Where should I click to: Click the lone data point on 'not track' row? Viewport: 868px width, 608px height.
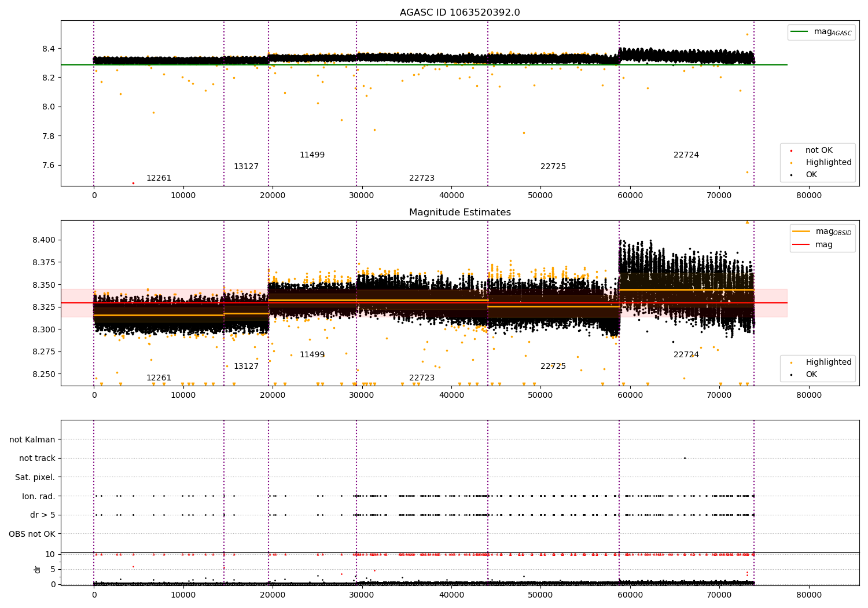pyautogui.click(x=685, y=458)
